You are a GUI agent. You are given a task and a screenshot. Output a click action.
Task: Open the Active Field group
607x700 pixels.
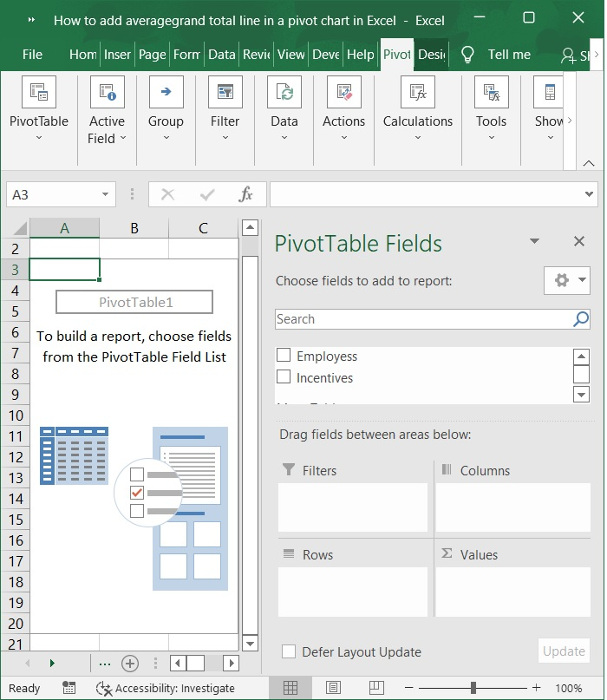coord(107,110)
